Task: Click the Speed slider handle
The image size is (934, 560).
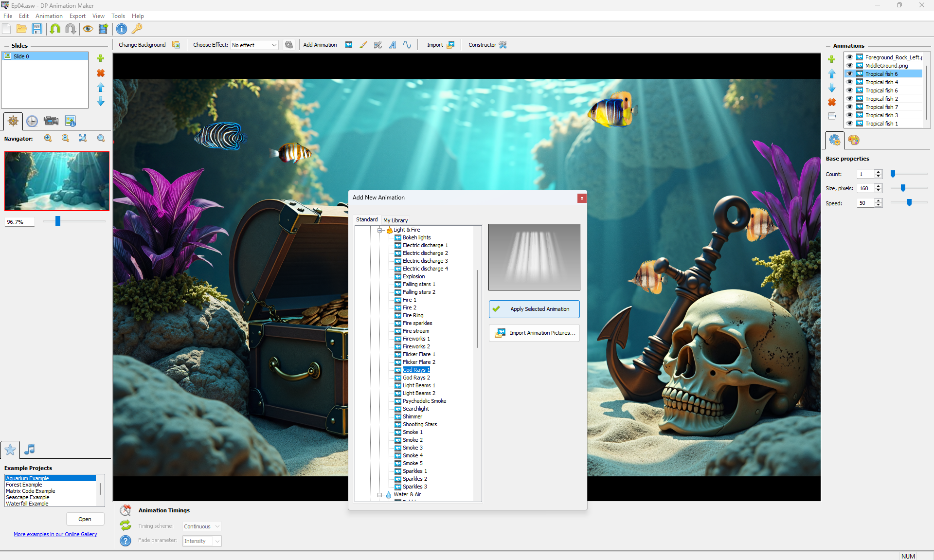Action: point(909,203)
